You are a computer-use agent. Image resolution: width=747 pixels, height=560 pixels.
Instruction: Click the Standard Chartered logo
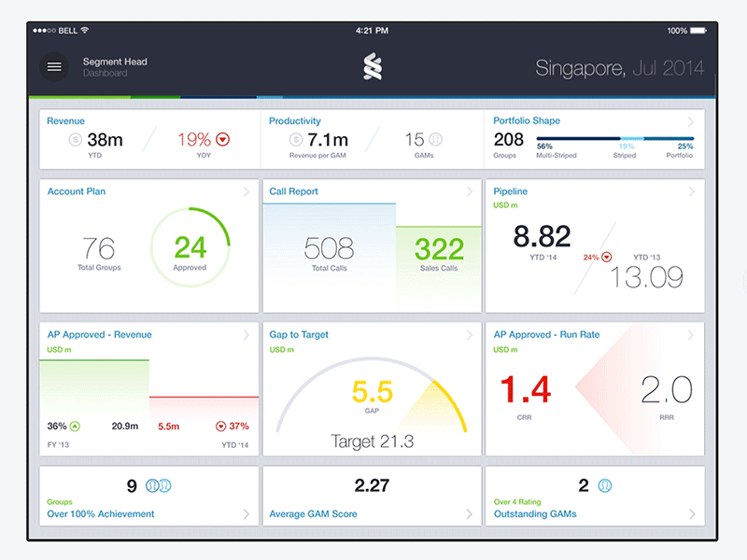(373, 67)
